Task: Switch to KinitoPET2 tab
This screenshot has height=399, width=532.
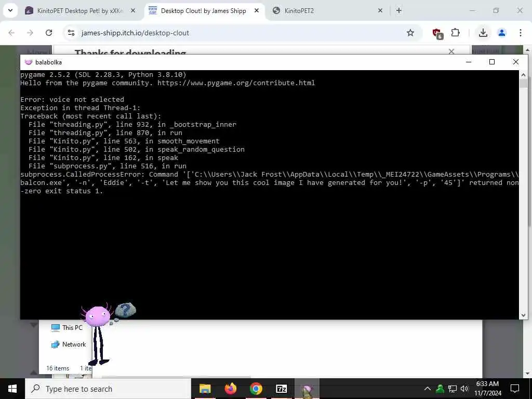Action: 327,11
